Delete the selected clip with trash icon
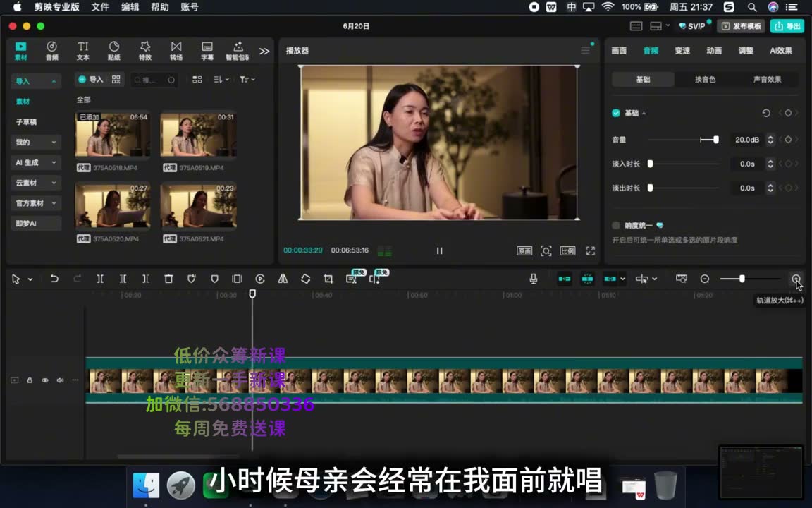This screenshot has height=508, width=812. click(168, 279)
